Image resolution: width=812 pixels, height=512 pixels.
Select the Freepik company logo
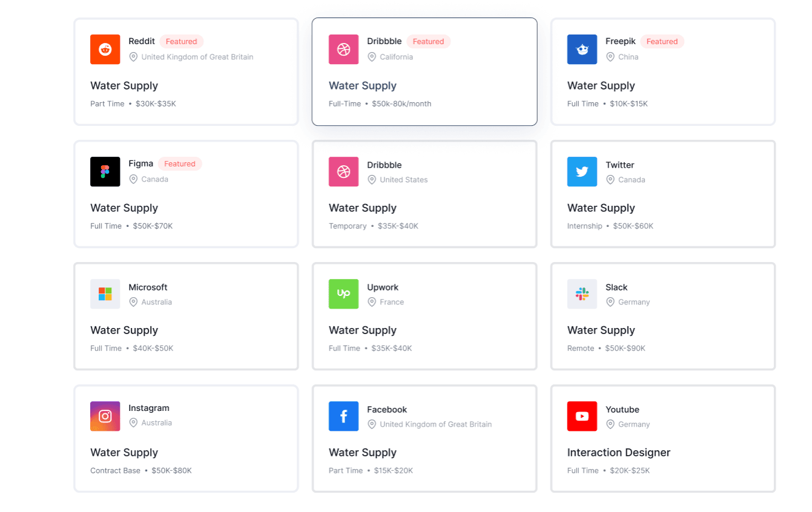click(583, 50)
